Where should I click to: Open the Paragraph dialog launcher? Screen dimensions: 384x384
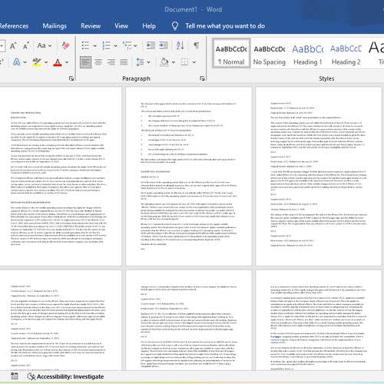click(202, 78)
